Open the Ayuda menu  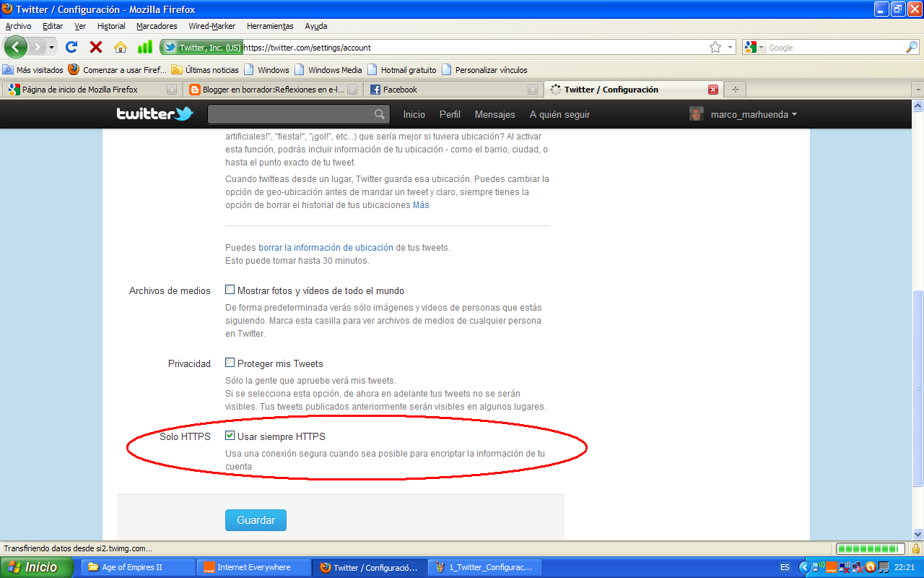(316, 26)
